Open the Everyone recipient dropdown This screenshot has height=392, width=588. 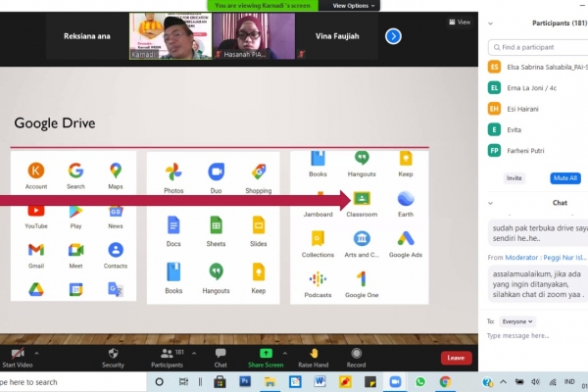tap(517, 321)
